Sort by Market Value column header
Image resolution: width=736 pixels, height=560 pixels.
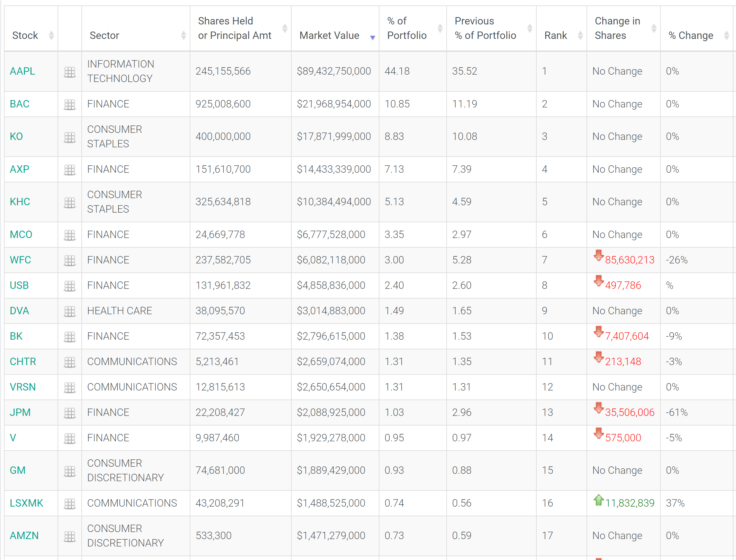(335, 29)
